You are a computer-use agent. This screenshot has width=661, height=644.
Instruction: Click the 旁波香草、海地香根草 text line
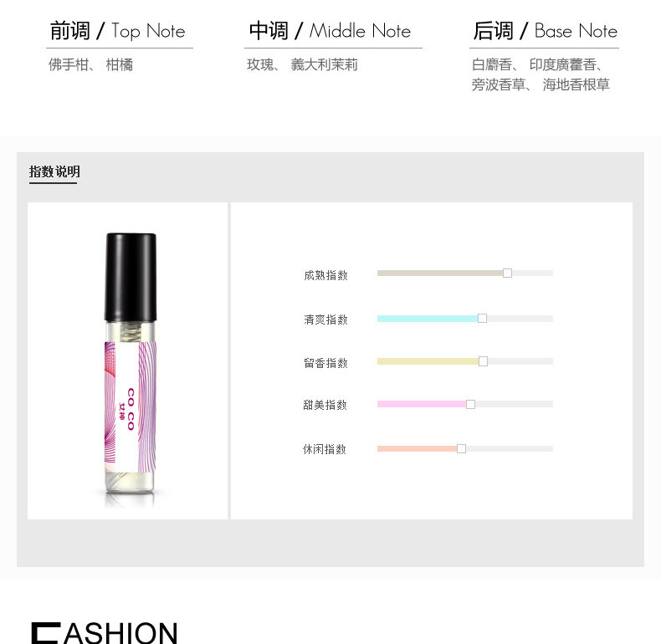coord(541,84)
